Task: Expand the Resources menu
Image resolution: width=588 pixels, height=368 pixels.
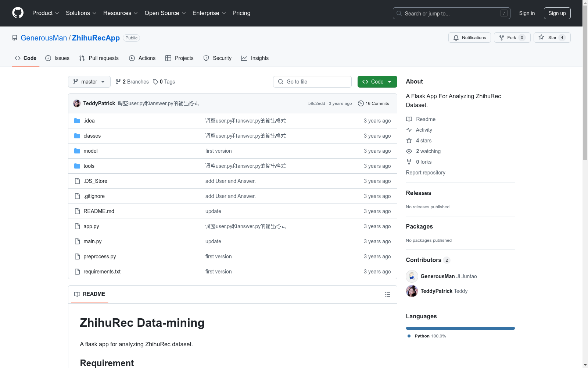Action: 121,13
